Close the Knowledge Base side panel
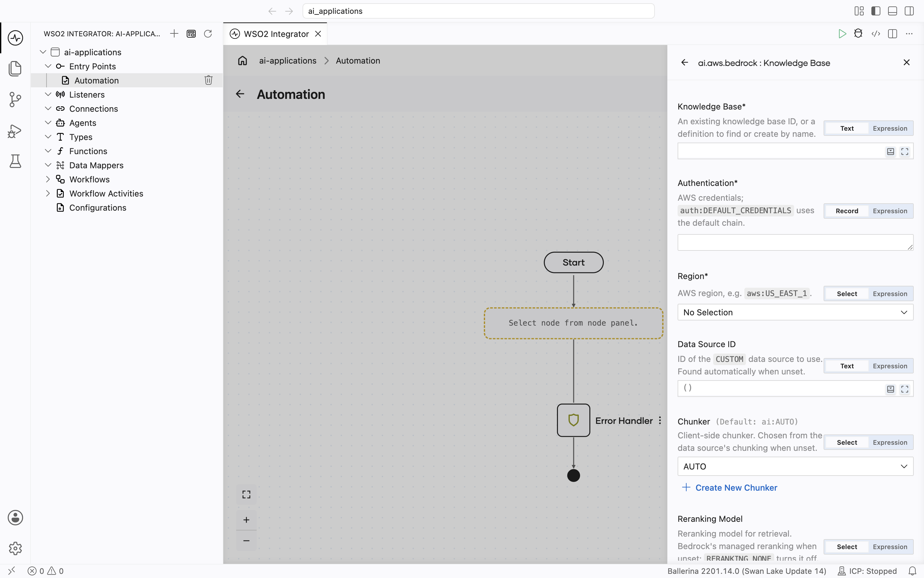This screenshot has width=924, height=578. click(x=906, y=62)
